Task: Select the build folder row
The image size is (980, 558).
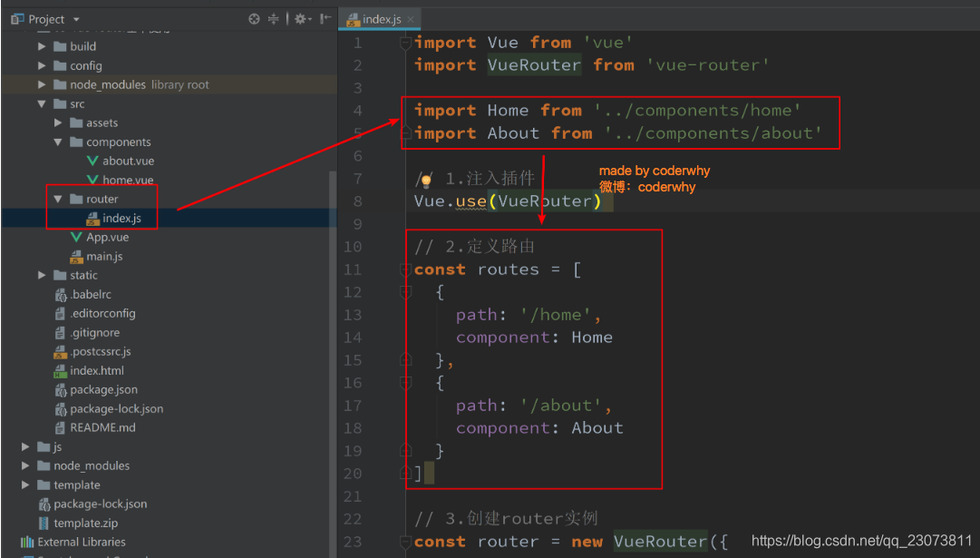Action: coord(169,46)
